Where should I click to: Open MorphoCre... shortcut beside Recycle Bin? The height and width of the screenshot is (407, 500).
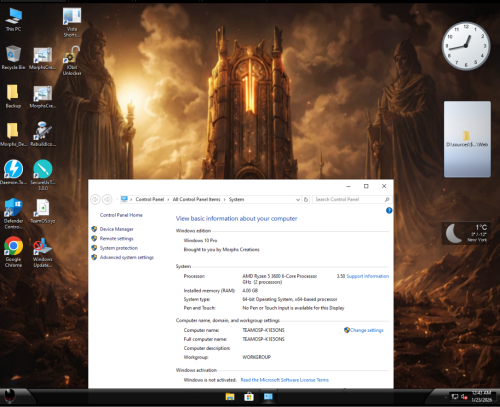click(42, 57)
